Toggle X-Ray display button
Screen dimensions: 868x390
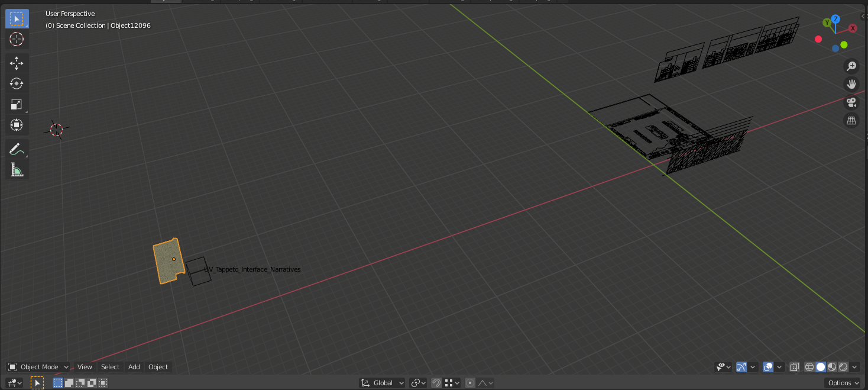point(794,367)
